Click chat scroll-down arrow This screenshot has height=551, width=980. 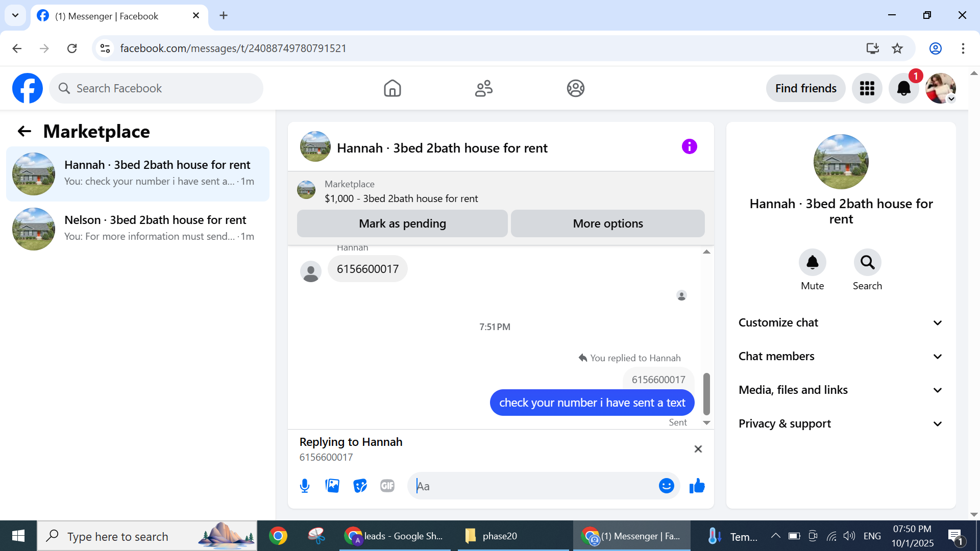[706, 422]
